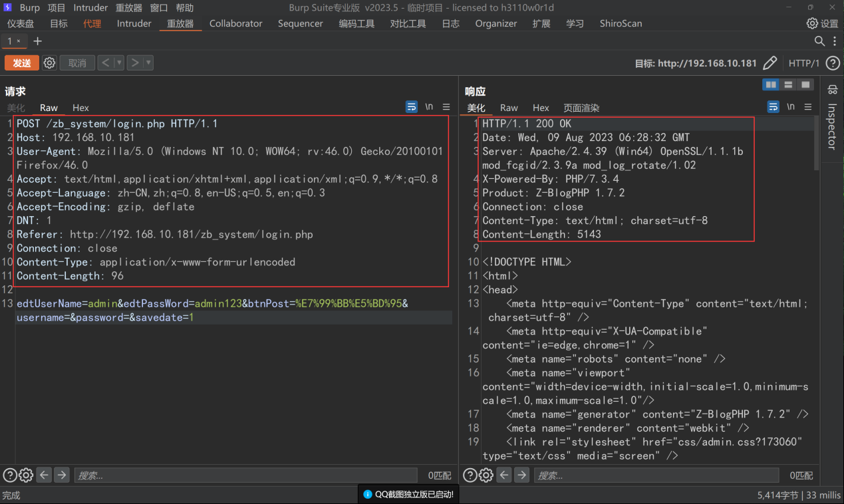Screen dimensions: 844x504
Task: Open the request panel hamburger options menu
Action: (446, 106)
